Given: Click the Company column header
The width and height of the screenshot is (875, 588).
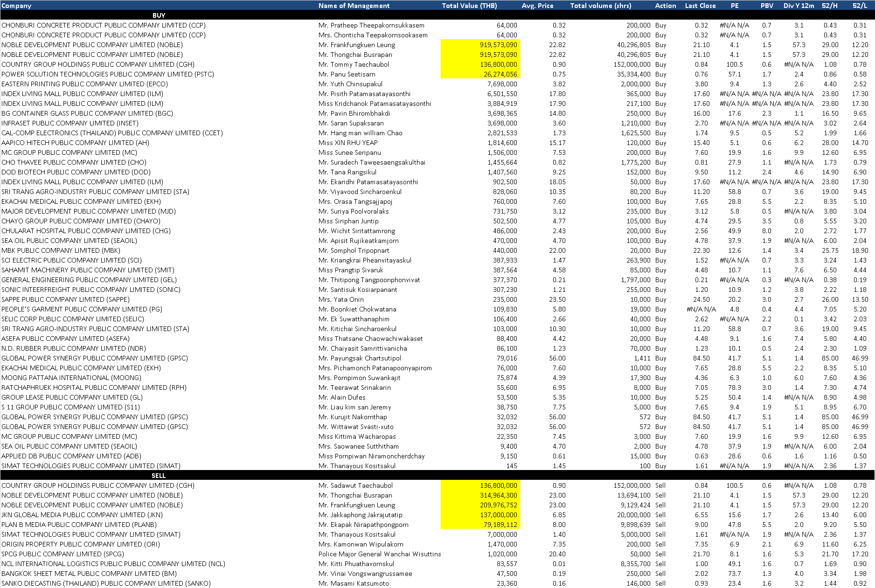Looking at the screenshot, I should click(x=16, y=6).
